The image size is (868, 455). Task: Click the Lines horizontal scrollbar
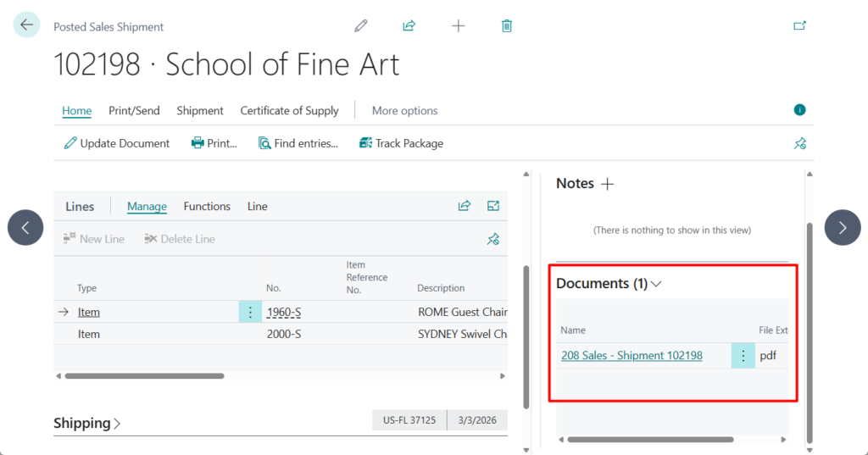144,375
